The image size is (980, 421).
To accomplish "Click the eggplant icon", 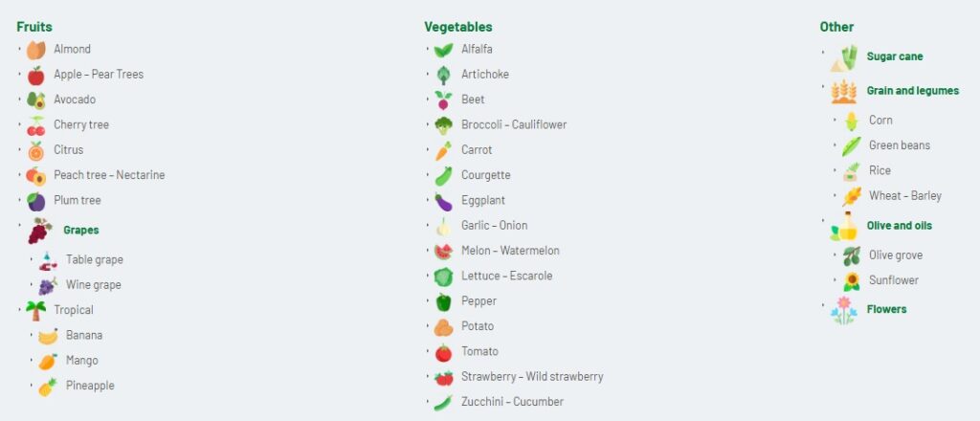I will tap(443, 201).
